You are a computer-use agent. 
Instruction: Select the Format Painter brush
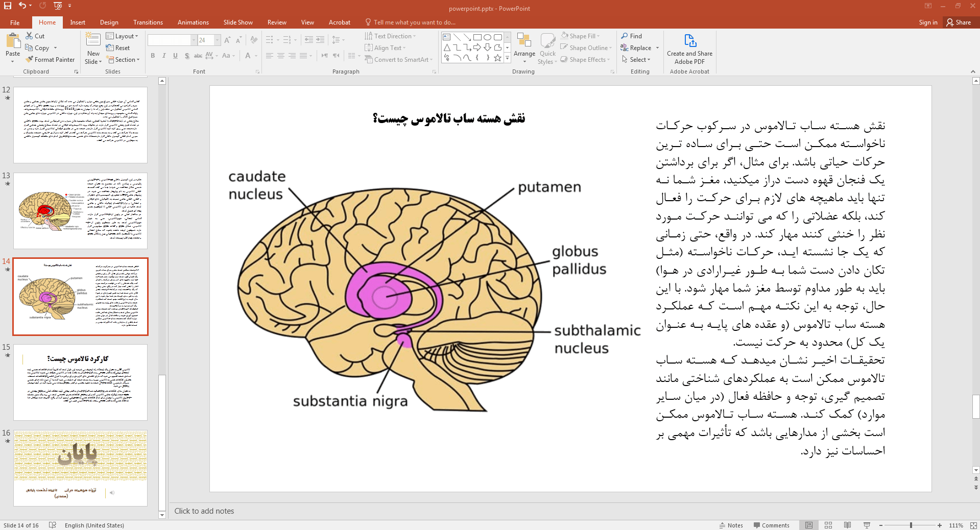51,59
